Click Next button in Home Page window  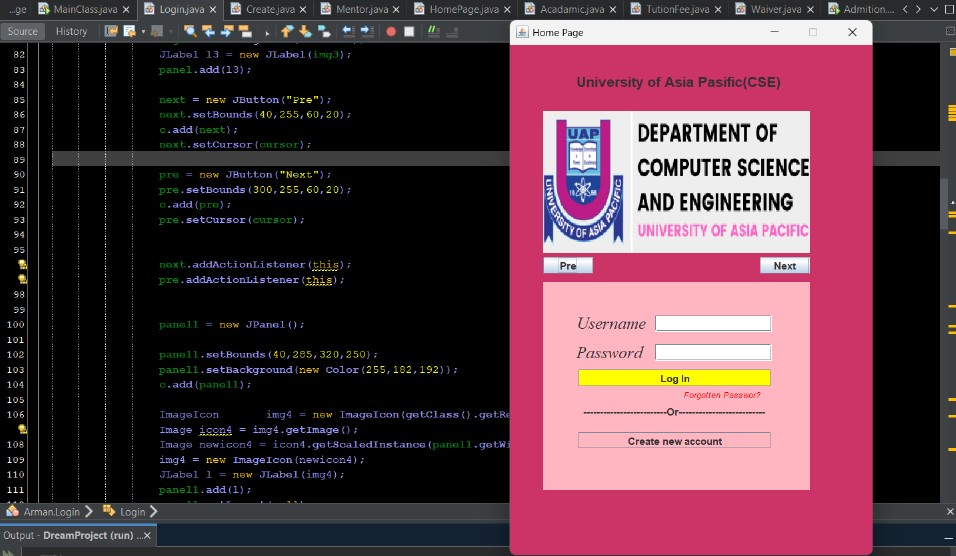(x=785, y=266)
